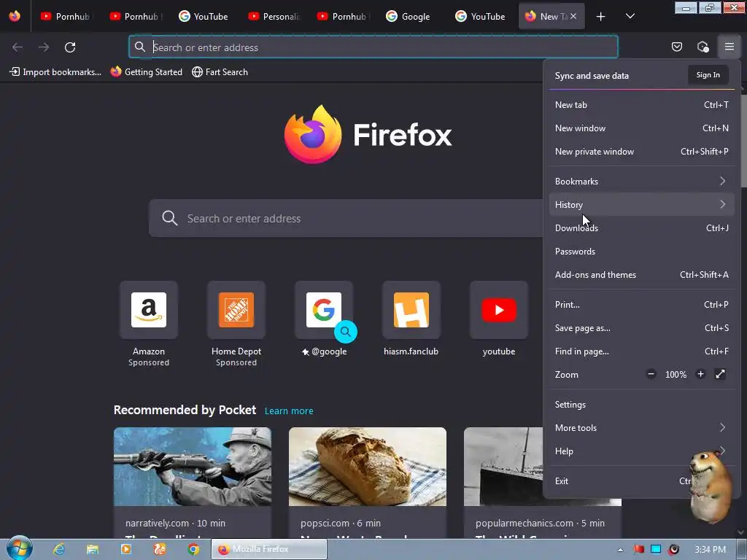747x560 pixels.
Task: Open a new tab with plus icon
Action: coord(601,17)
